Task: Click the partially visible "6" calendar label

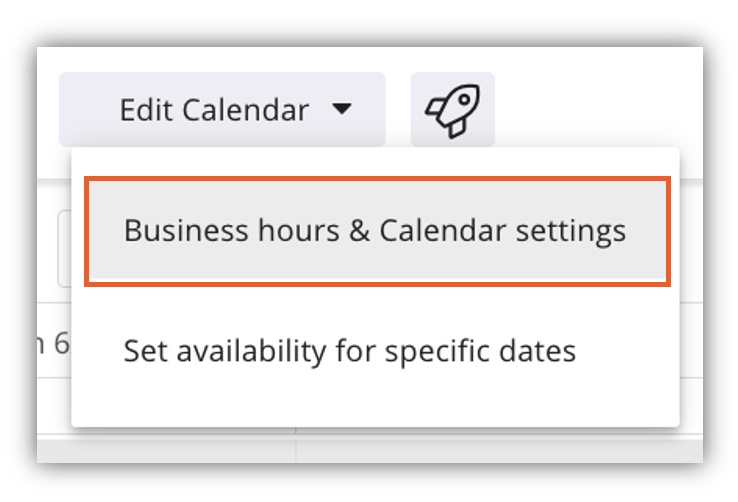Action: 61,343
